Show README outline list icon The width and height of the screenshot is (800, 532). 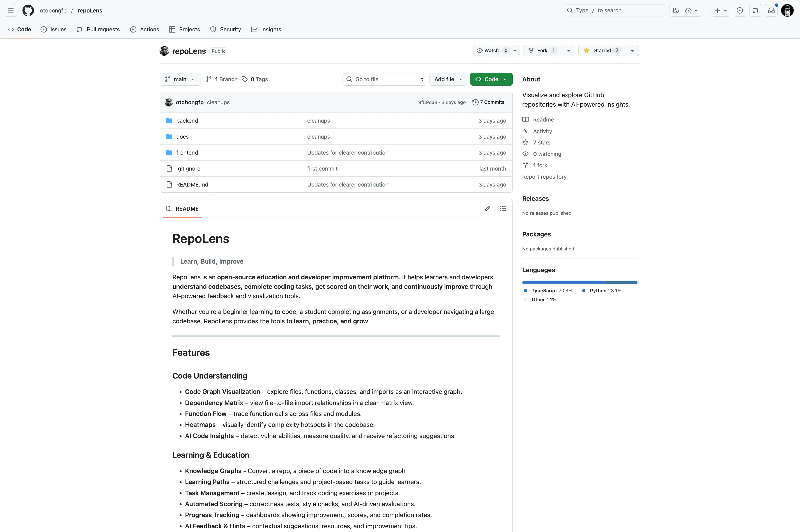[503, 209]
